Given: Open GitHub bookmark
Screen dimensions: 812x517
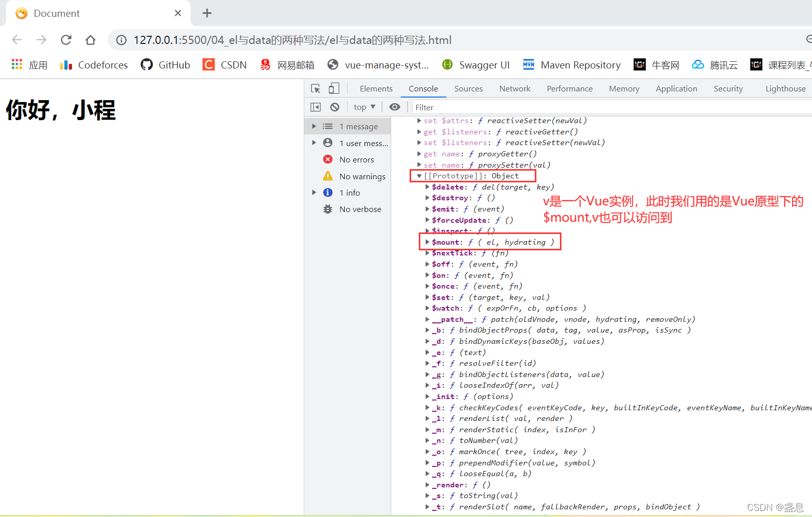Looking at the screenshot, I should [166, 65].
